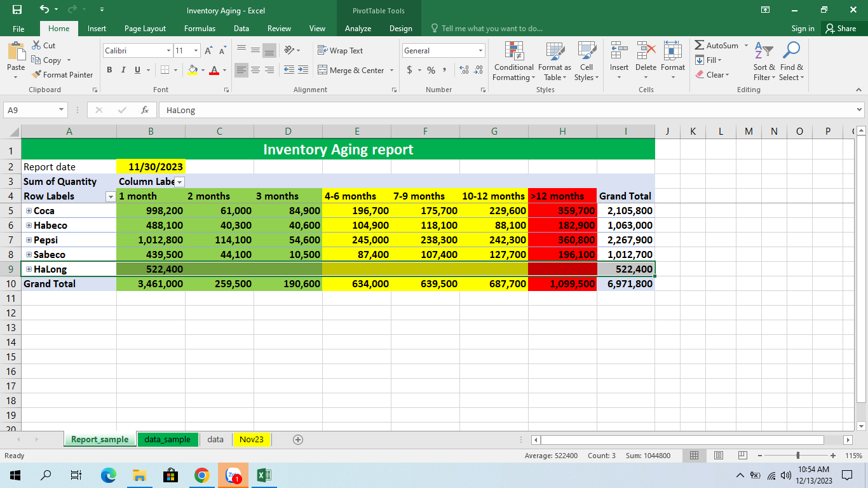Click the Save icon in the title bar
The height and width of the screenshot is (488, 868).
tap(17, 10)
